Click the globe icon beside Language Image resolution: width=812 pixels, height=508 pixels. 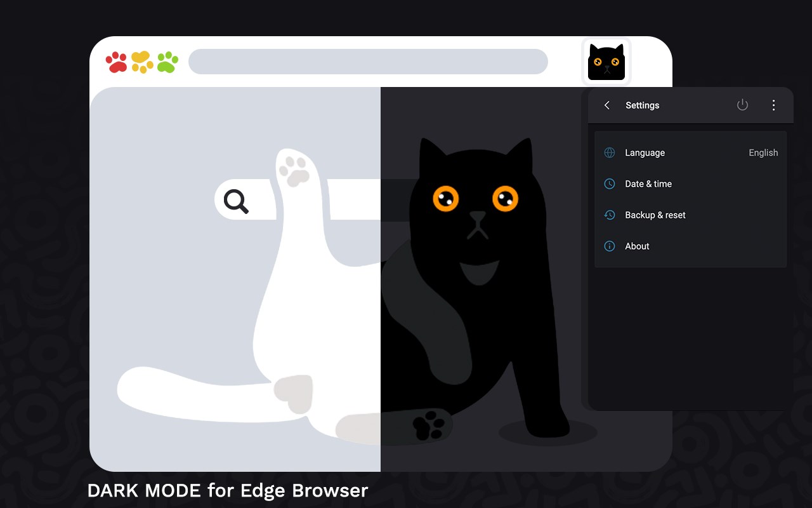(610, 152)
